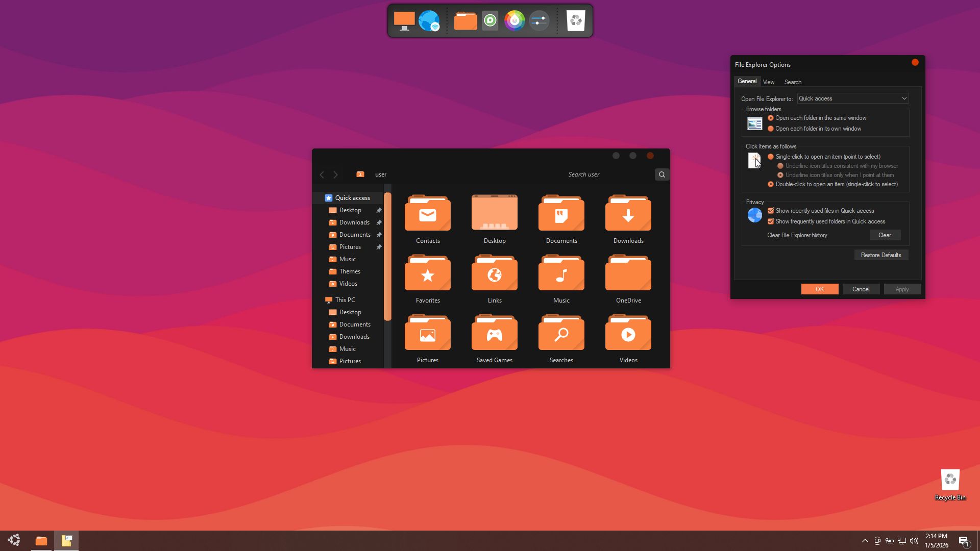Open the Searches folder icon
This screenshot has width=980, height=551.
coord(561,334)
